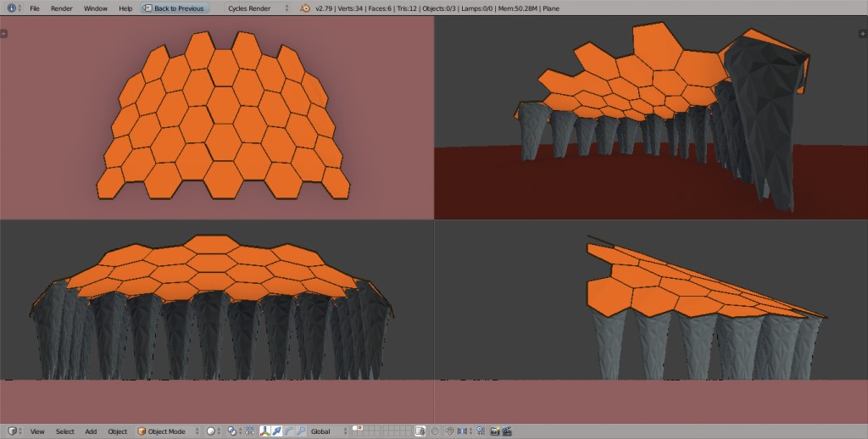This screenshot has height=439, width=868.
Task: Click OpenGL render animation clapper icon
Action: coord(507,431)
